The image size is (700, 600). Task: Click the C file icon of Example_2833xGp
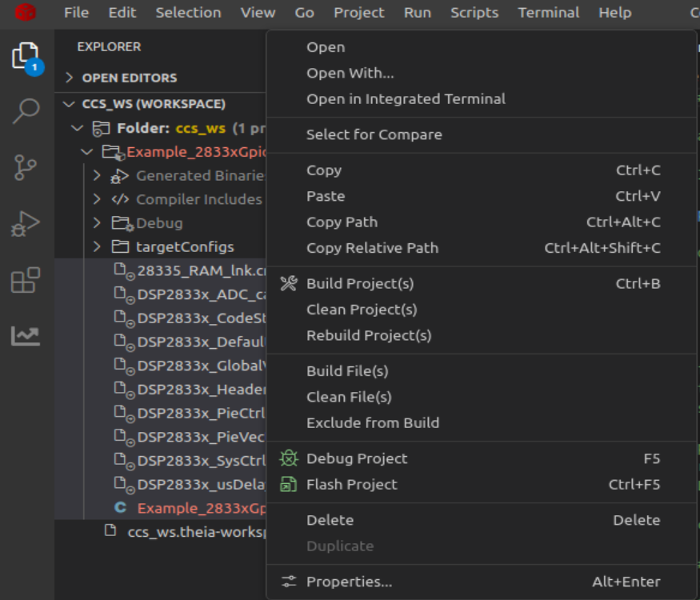pyautogui.click(x=121, y=507)
